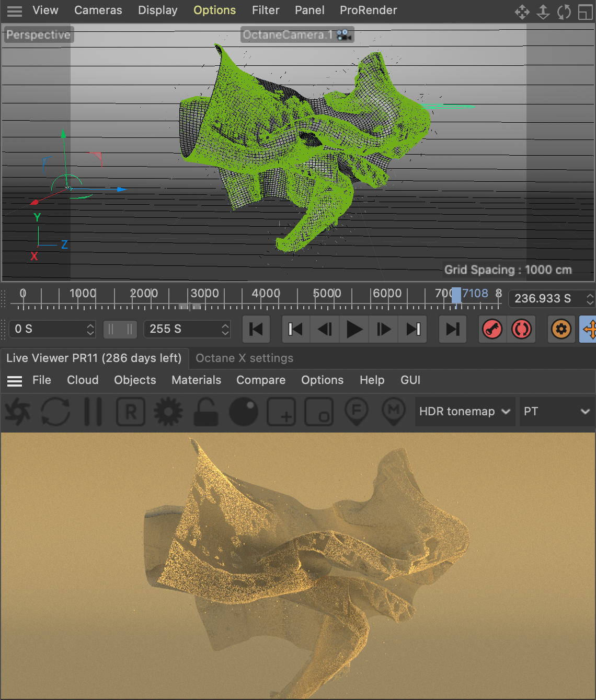The width and height of the screenshot is (596, 700).
Task: Click the reset render R icon
Action: click(131, 412)
